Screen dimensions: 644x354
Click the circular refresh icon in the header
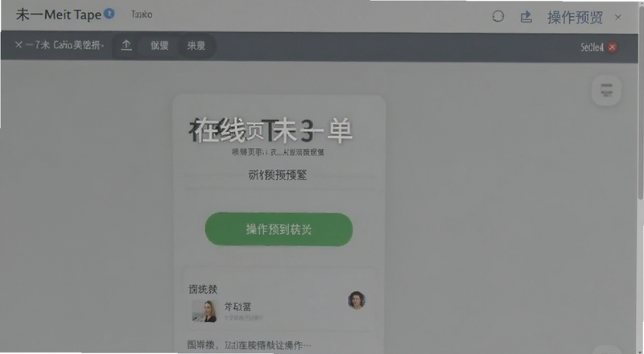click(497, 16)
